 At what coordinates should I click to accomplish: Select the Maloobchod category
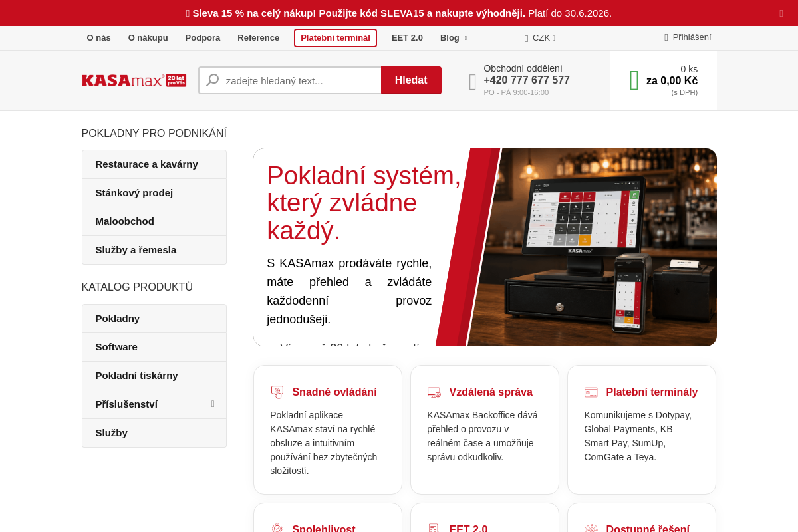(x=154, y=221)
